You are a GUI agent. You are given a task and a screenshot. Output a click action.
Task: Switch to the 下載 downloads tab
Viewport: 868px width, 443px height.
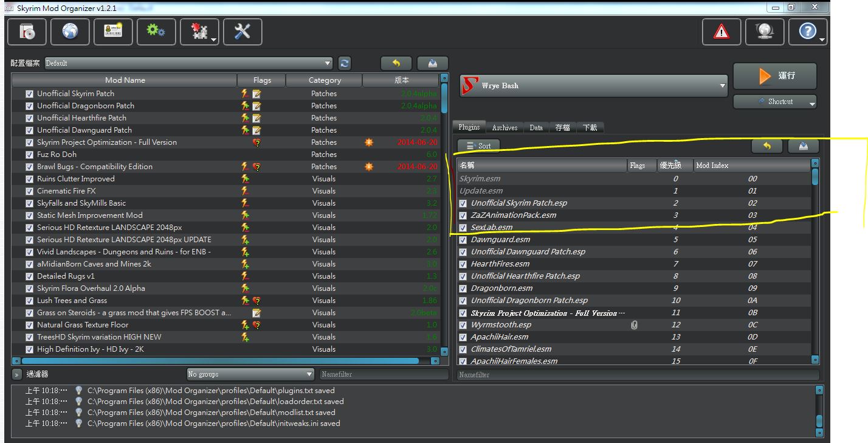[590, 128]
